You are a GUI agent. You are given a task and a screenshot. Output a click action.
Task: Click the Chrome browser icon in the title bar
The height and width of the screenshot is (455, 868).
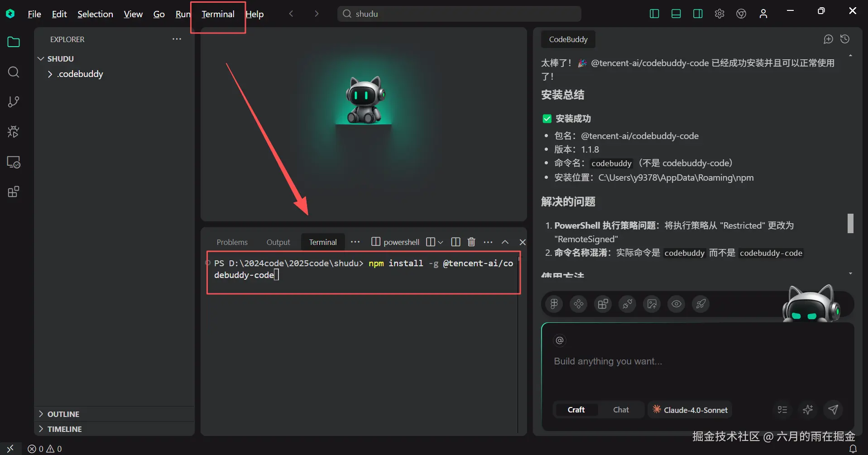(741, 14)
